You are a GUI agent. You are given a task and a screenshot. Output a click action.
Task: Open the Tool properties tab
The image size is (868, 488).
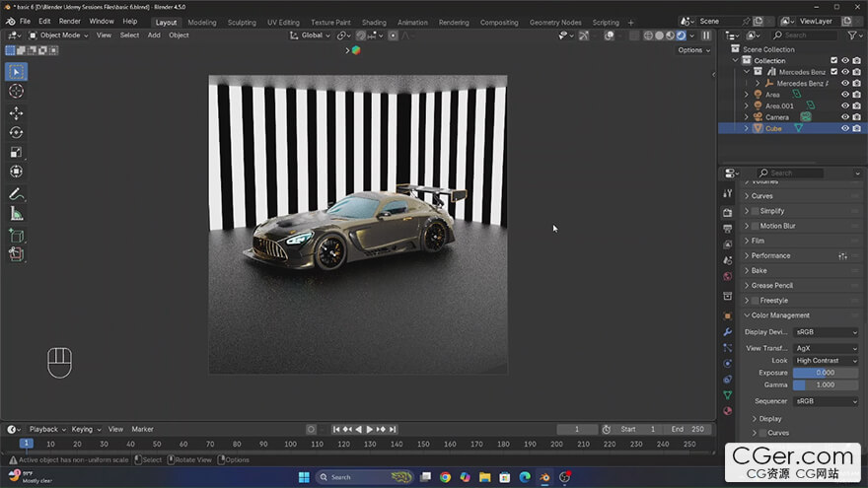[727, 193]
